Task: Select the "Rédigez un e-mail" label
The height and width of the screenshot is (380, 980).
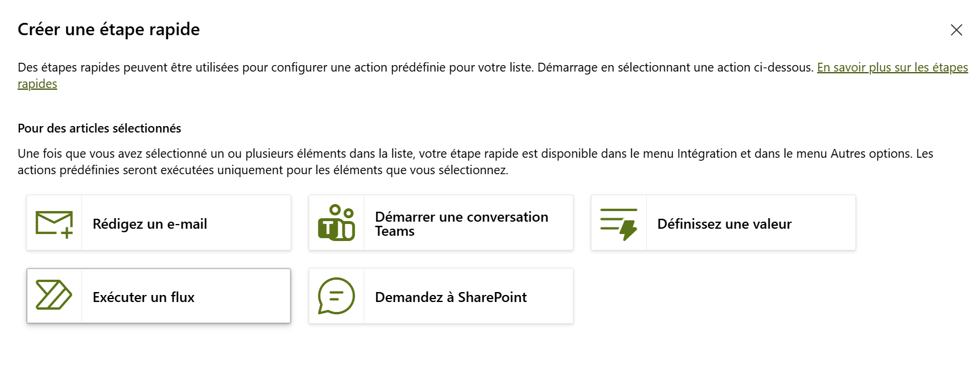Action: click(x=150, y=224)
